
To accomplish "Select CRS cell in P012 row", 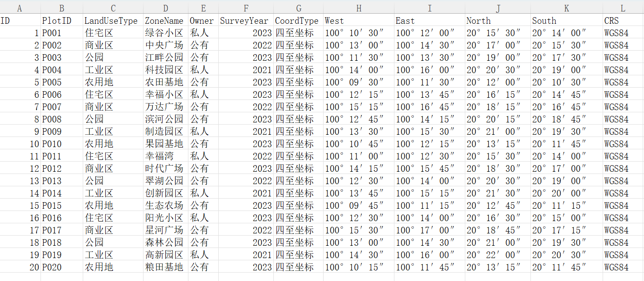I will pos(623,168).
